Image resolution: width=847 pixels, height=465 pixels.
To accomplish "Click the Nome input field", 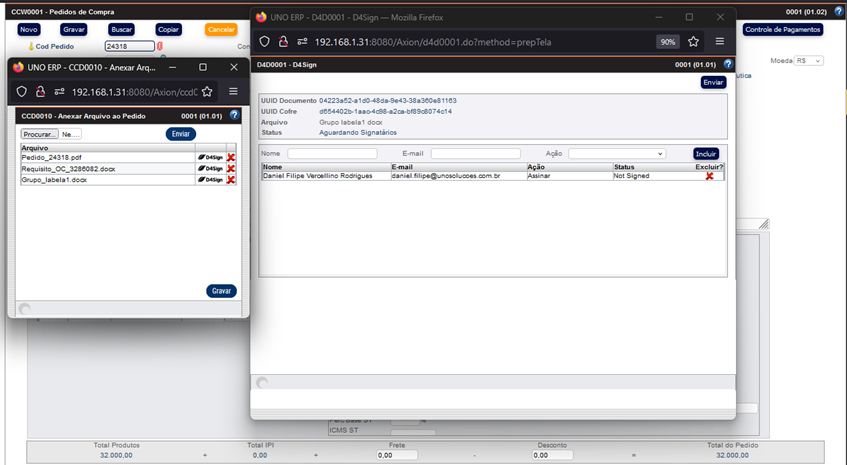I will [332, 154].
